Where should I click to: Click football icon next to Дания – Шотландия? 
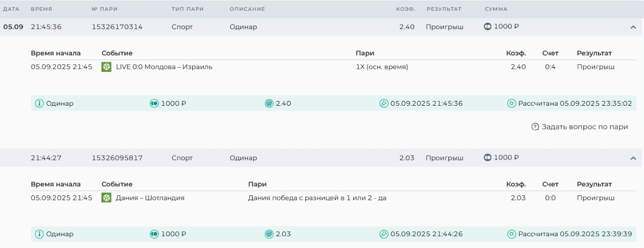(x=106, y=198)
